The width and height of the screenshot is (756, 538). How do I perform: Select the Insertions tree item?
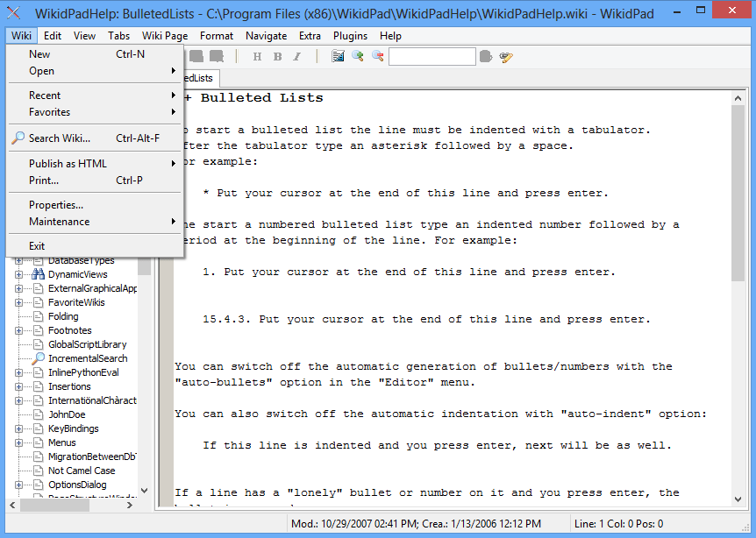coord(69,386)
